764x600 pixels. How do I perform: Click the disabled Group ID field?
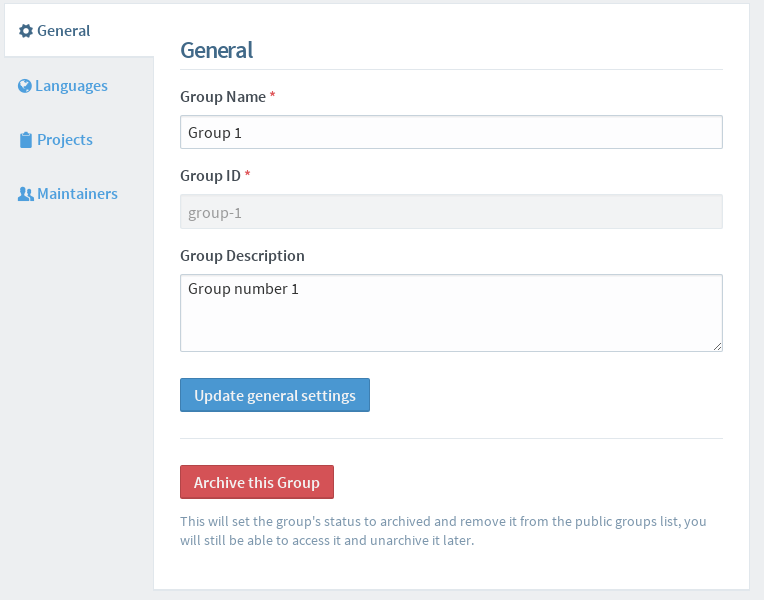(451, 212)
